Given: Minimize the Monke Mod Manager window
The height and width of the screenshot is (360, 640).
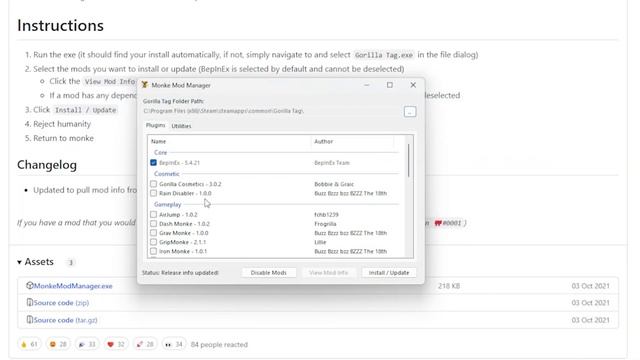Looking at the screenshot, I should click(x=367, y=85).
